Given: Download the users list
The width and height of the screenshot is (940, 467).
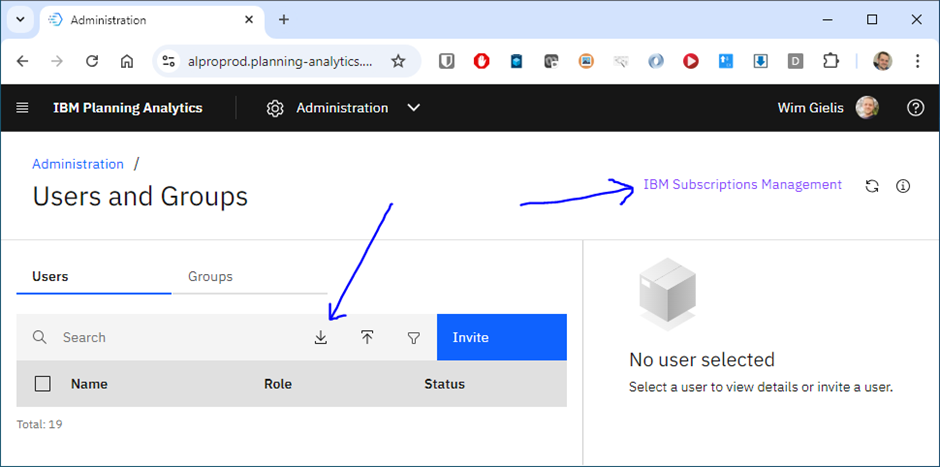Looking at the screenshot, I should pos(321,338).
